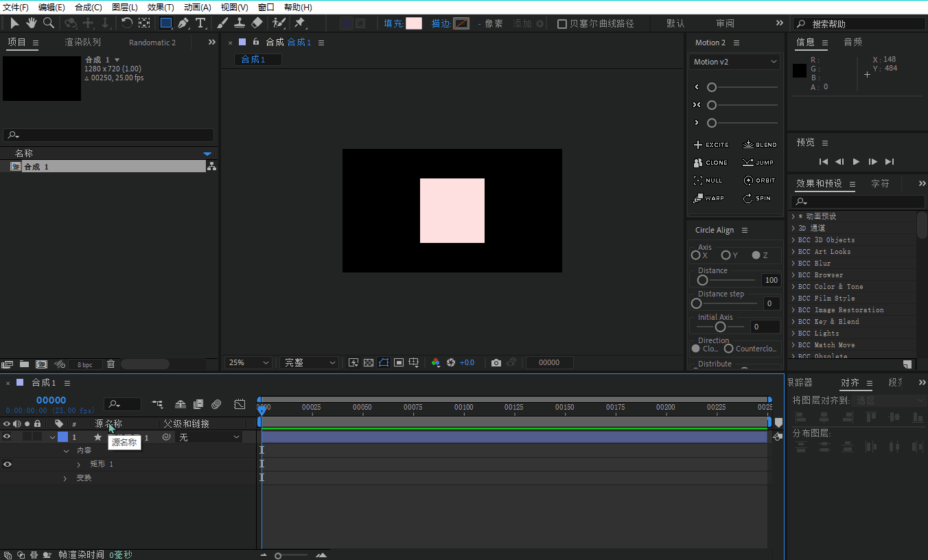The width and height of the screenshot is (928, 560).
Task: Hide layer 1 with its eye toggle
Action: tap(7, 436)
